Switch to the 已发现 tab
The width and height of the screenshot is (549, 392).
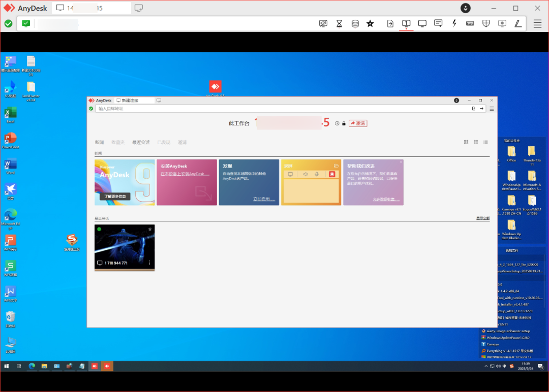click(x=163, y=142)
